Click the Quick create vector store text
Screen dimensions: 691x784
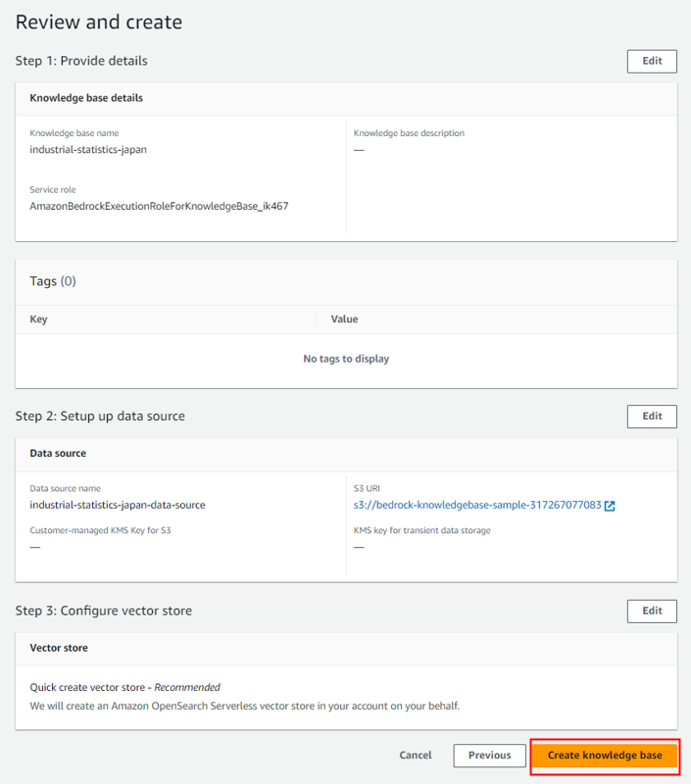[87, 688]
